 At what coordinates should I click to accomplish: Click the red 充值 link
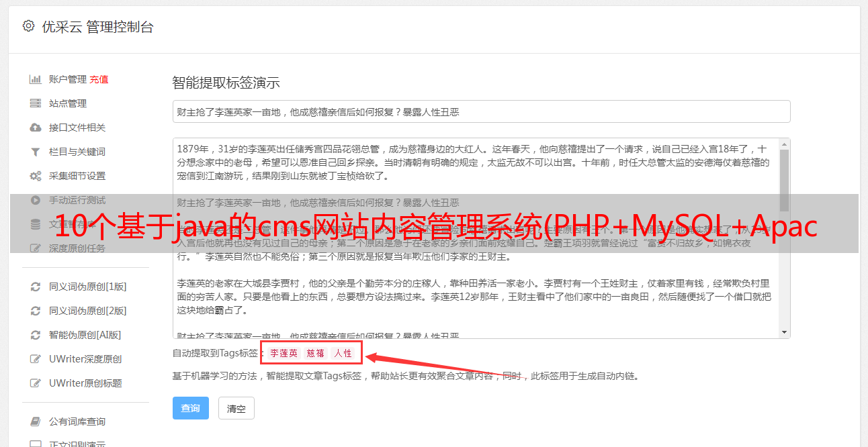[99, 79]
